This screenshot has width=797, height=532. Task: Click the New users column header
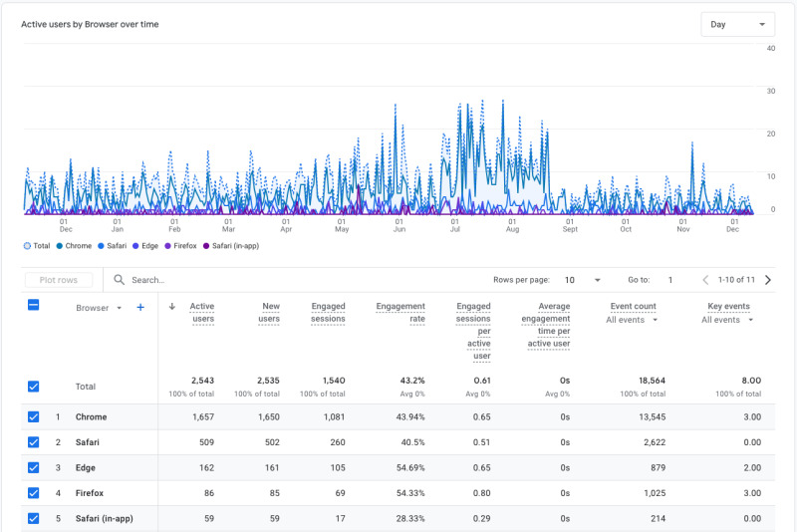point(270,313)
